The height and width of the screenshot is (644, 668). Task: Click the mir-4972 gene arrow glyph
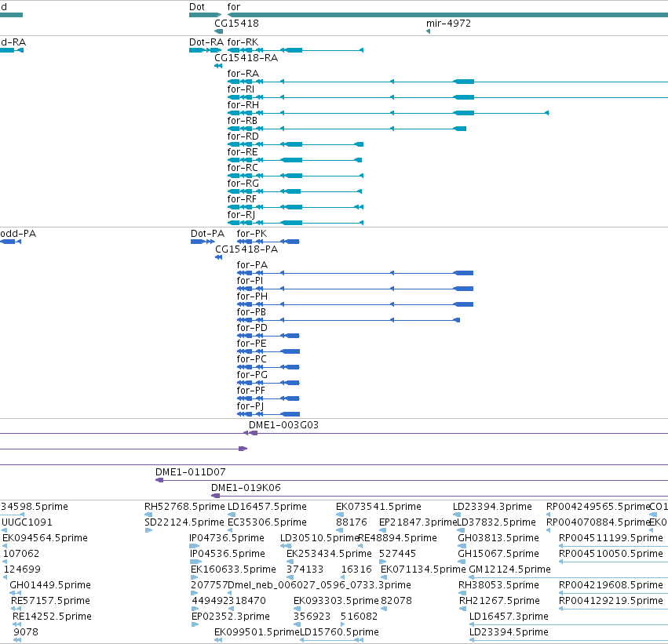(x=428, y=31)
